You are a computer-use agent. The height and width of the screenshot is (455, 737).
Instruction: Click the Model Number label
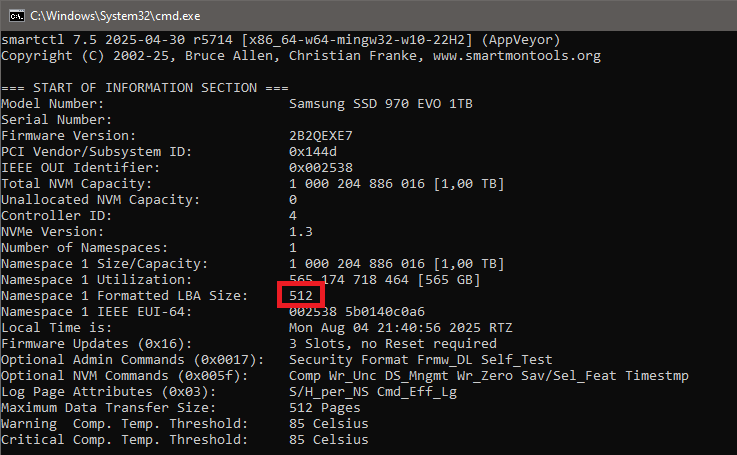tap(52, 104)
